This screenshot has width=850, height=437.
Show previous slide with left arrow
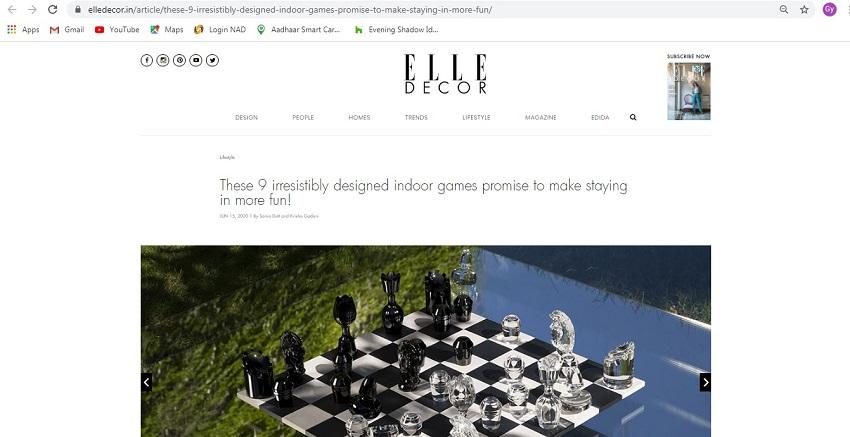[146, 382]
